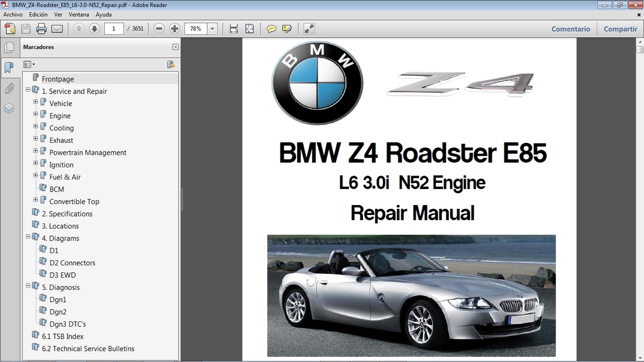Open the Attachments panel paperclip icon
The width and height of the screenshot is (644, 362).
coord(10,88)
